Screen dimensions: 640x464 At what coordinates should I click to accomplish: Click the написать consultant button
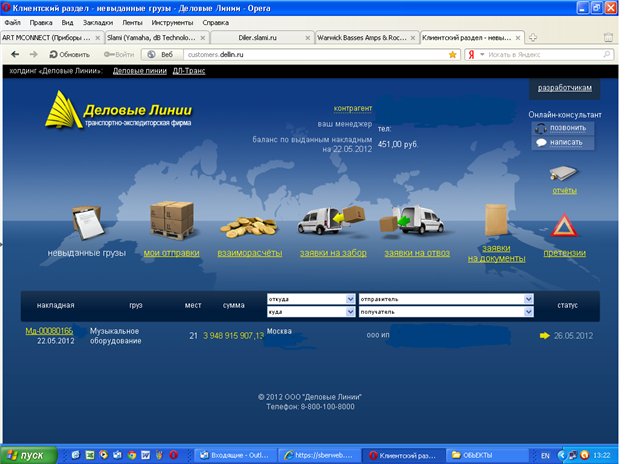[x=563, y=142]
